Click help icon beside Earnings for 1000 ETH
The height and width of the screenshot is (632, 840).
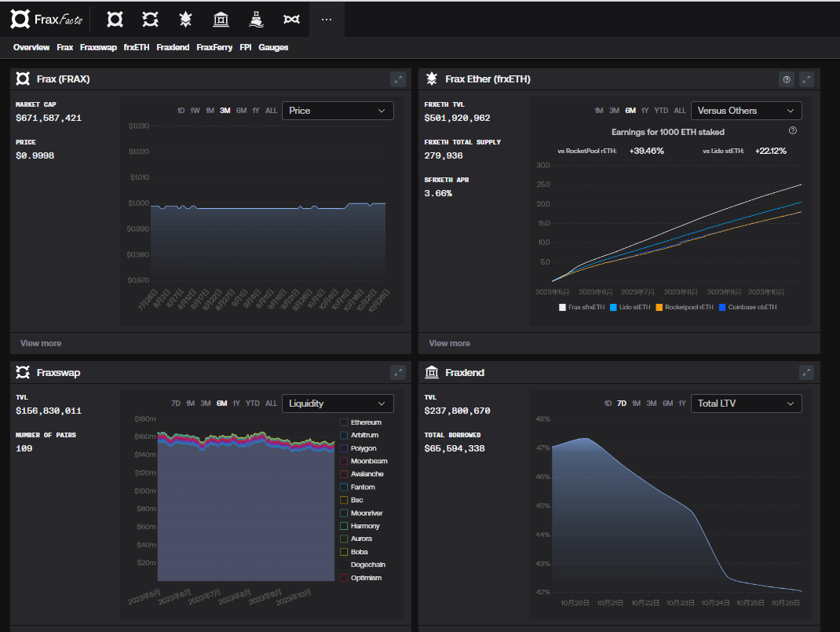(x=792, y=131)
